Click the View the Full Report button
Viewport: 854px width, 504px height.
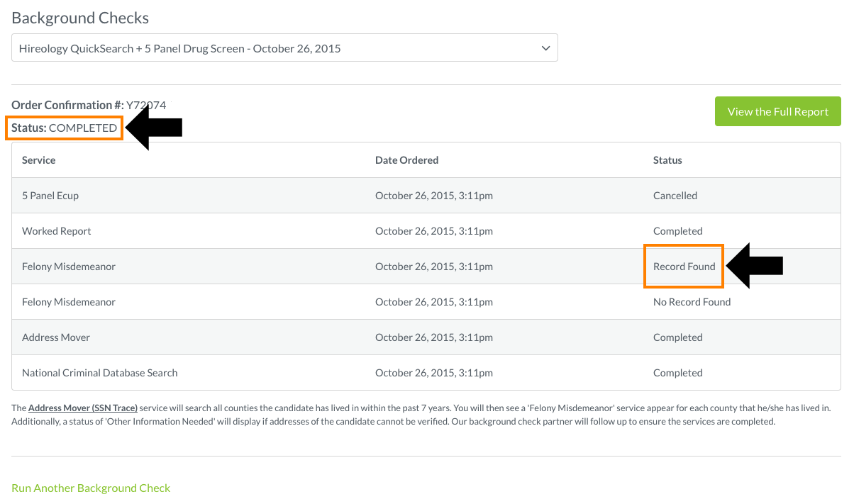pyautogui.click(x=778, y=111)
